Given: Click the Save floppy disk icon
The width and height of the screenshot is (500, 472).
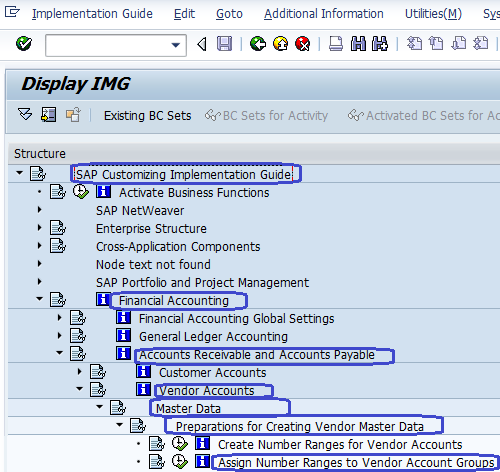Looking at the screenshot, I should (x=224, y=44).
